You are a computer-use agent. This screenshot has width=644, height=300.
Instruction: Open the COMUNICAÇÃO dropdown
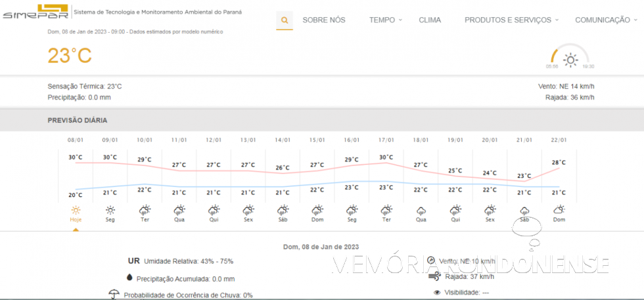(x=606, y=20)
